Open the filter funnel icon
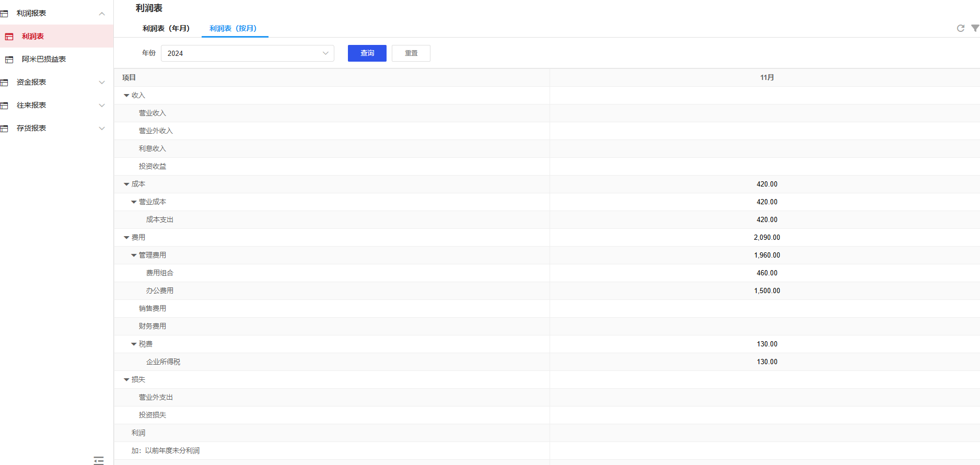Screen dimensions: 980x465 [975, 28]
